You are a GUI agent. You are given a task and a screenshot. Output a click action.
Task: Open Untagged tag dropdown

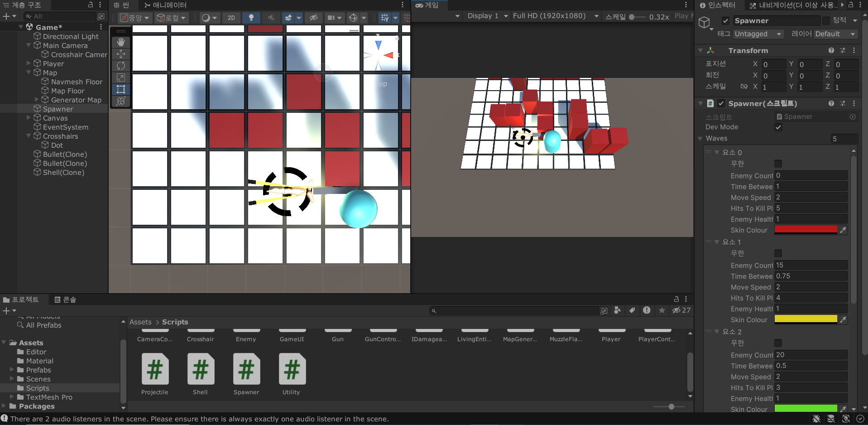(758, 34)
